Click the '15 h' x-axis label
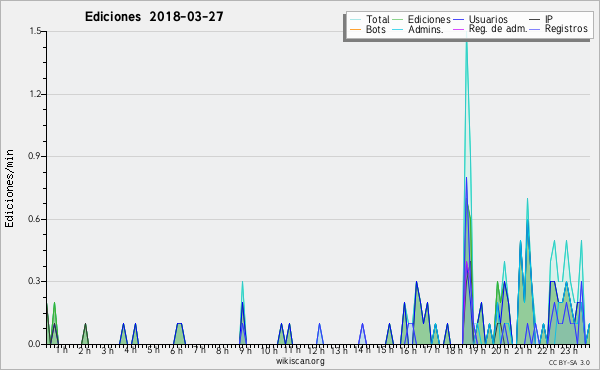This screenshot has width=600, height=370. click(x=385, y=350)
